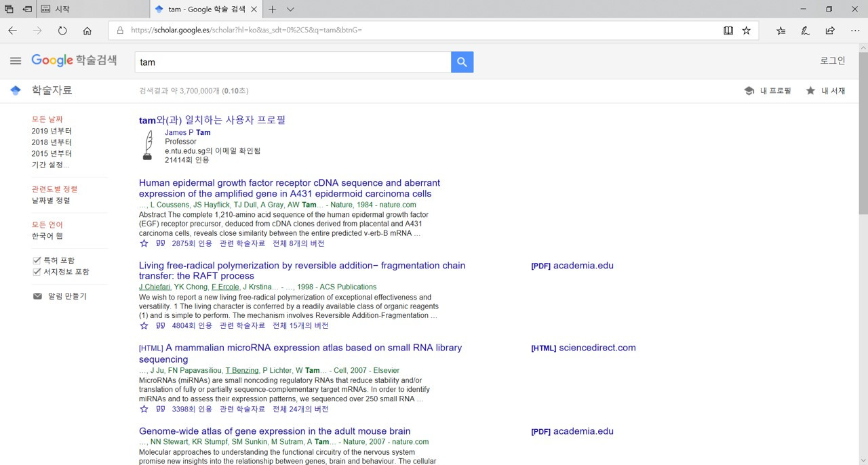The height and width of the screenshot is (465, 868).
Task: Click the blue search magnifier button
Action: [x=462, y=62]
